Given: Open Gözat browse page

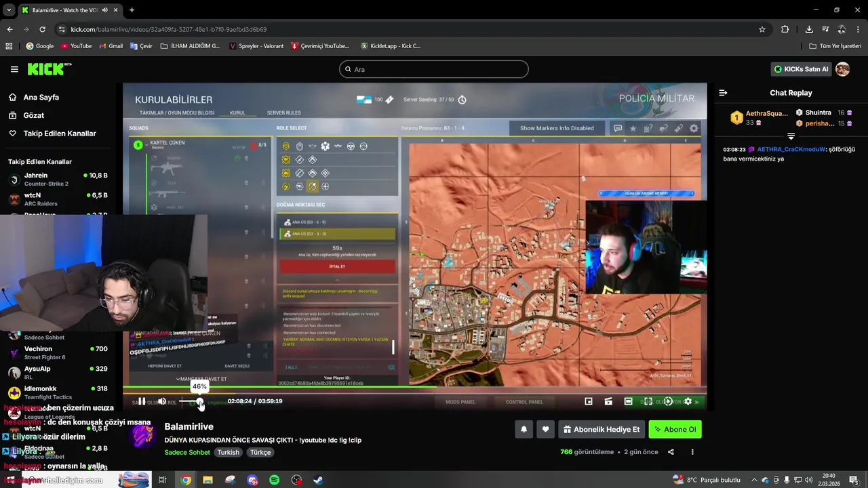Looking at the screenshot, I should [33, 115].
